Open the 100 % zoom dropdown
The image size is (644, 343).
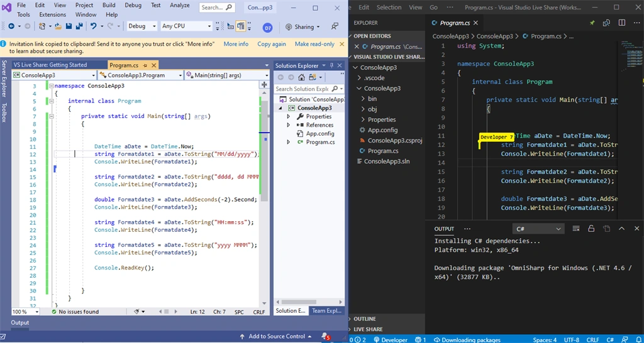(x=25, y=312)
